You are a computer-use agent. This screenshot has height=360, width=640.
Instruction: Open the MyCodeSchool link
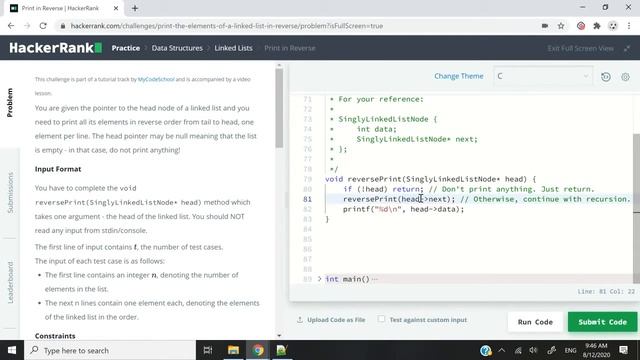(156, 79)
